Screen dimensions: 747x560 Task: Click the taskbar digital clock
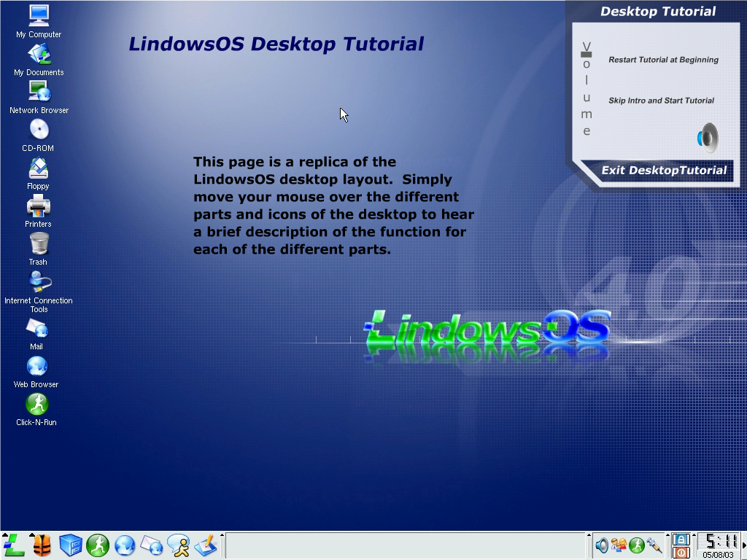point(719,542)
